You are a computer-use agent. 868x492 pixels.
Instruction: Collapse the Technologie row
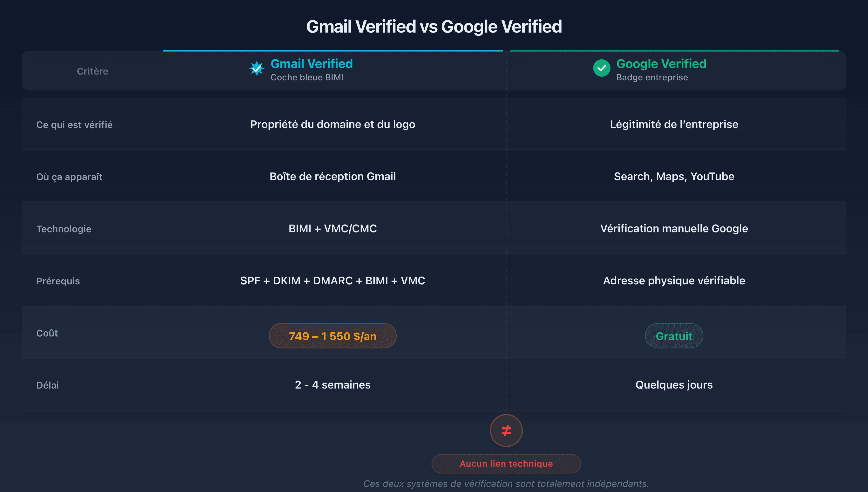63,229
